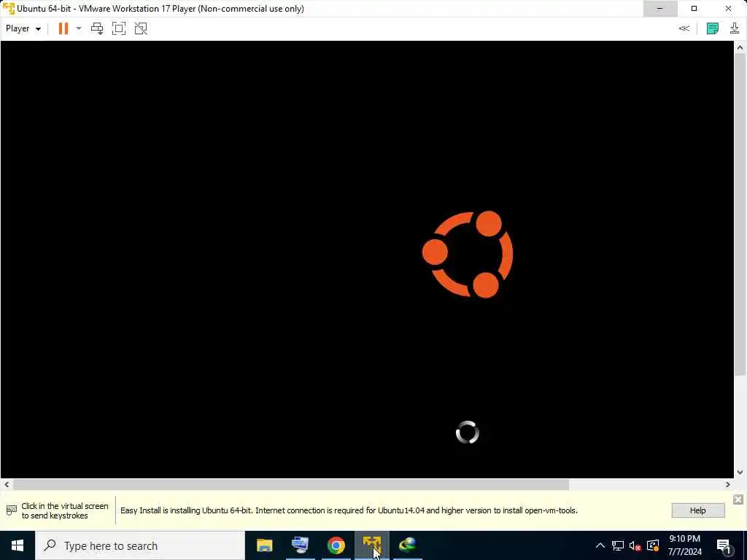747x560 pixels.
Task: Click inside the Ubuntu virtual screen logo
Action: pyautogui.click(x=468, y=254)
